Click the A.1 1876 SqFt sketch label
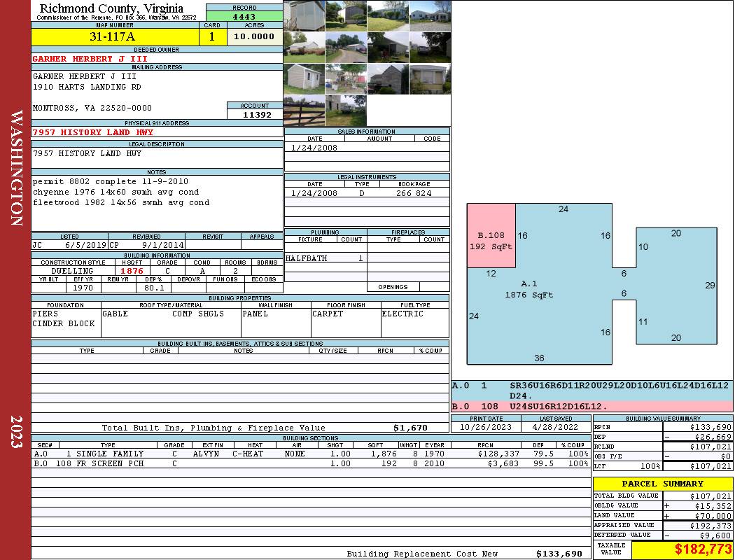735x560 pixels. pos(528,289)
